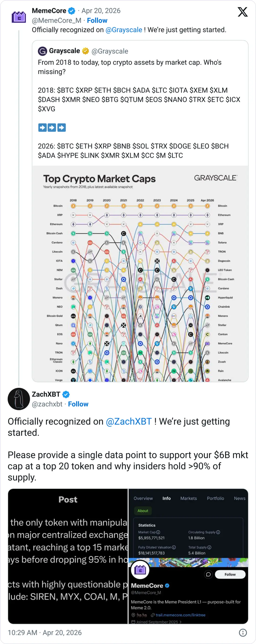Follow the MemeCore account

click(97, 21)
